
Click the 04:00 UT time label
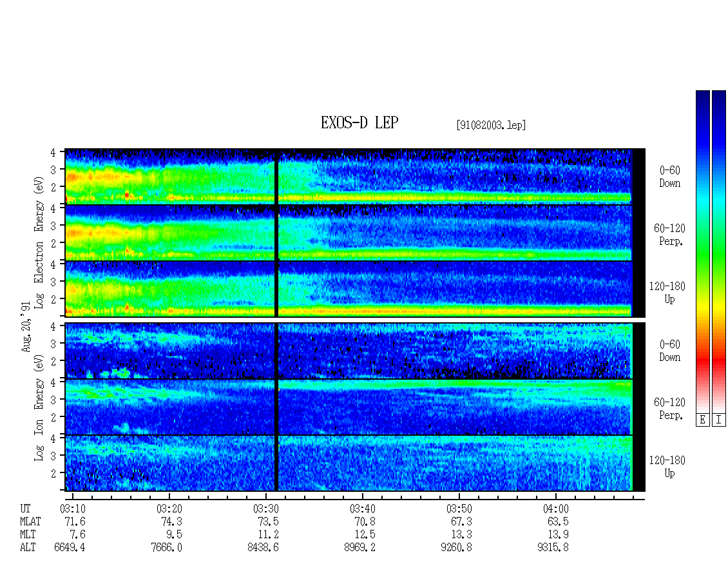point(555,509)
